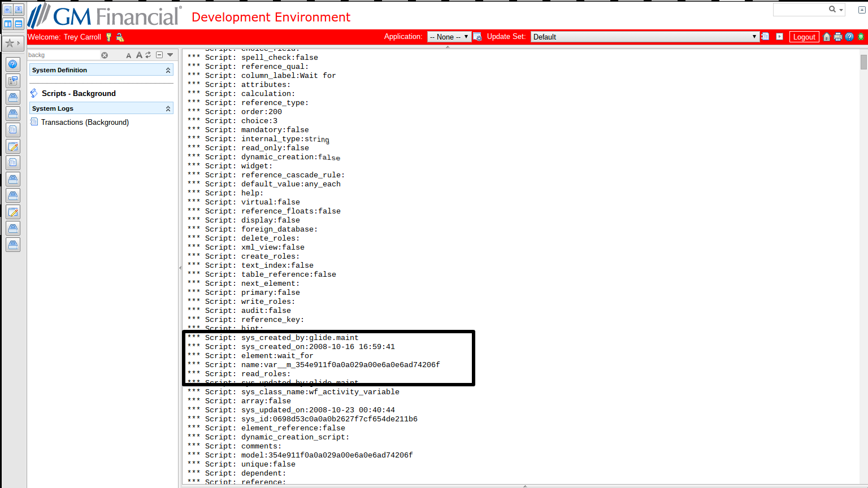
Task: Open the Application picker dropdown
Action: click(449, 37)
